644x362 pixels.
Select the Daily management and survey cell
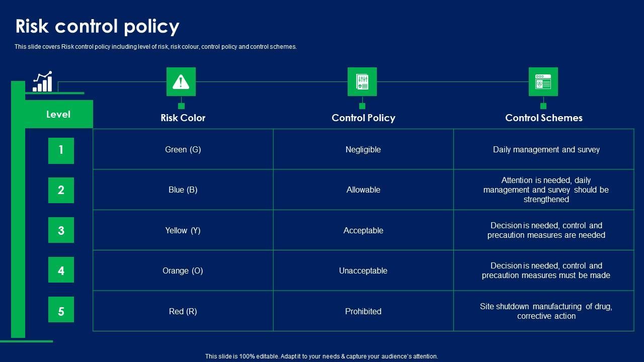(546, 149)
